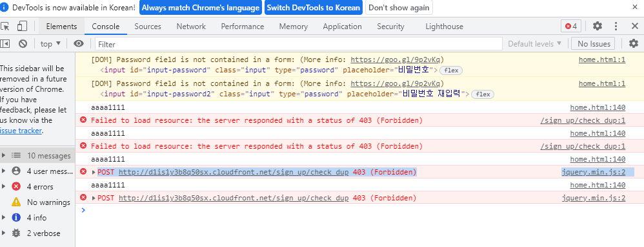Open the Default levels dropdown
The image size is (644, 247).
coord(535,43)
